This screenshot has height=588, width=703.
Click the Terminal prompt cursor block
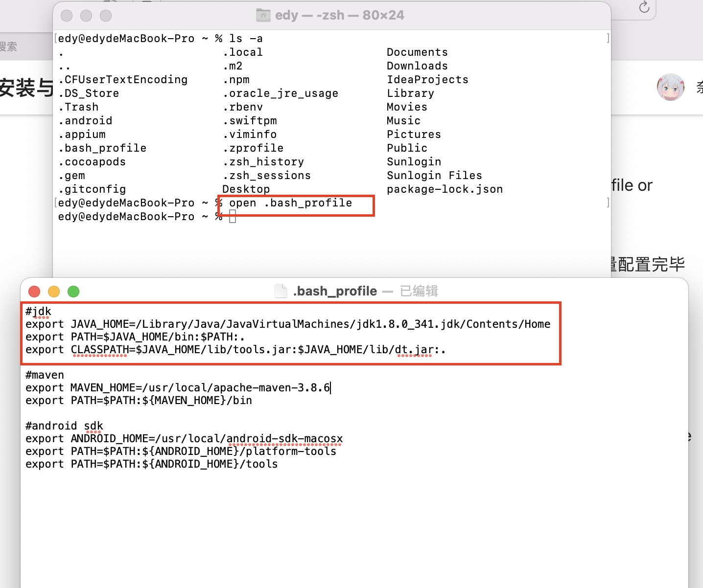pos(233,217)
